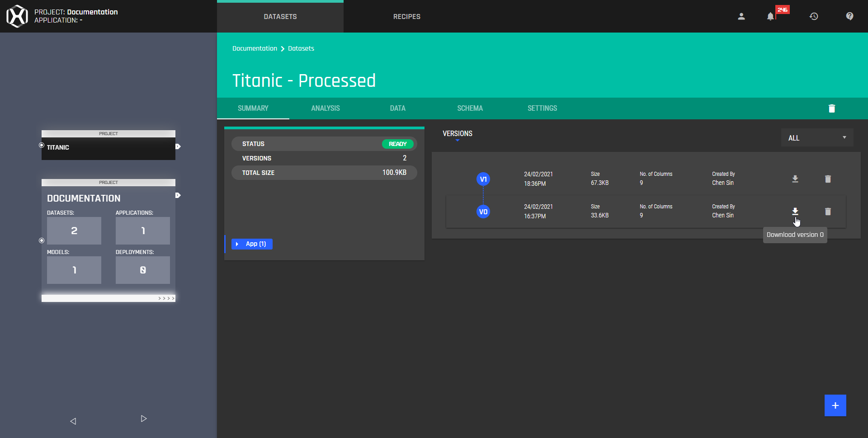Open the DATA tab

click(398, 108)
